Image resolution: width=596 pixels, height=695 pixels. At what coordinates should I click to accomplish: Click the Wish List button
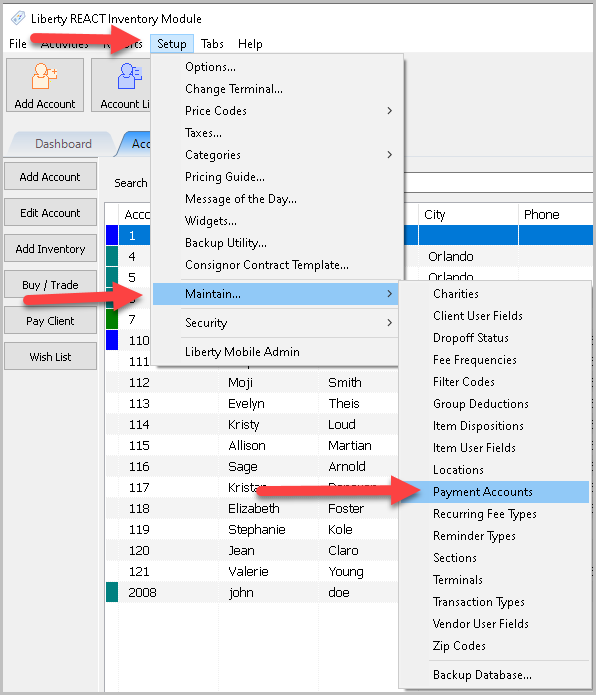(50, 357)
